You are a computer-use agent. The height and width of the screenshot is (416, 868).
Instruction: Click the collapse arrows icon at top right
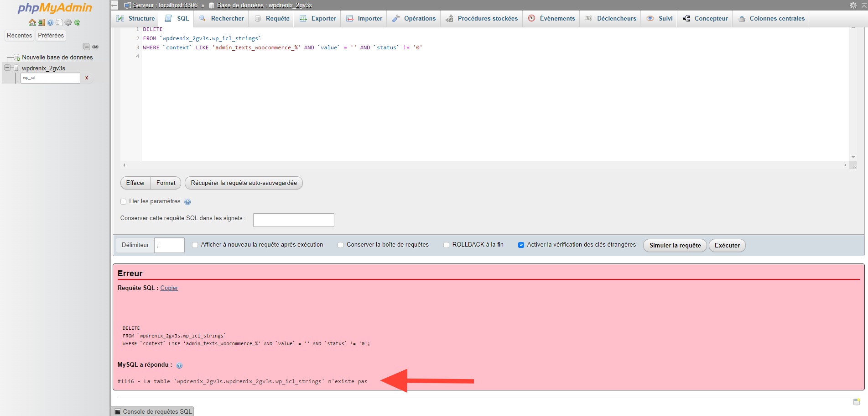click(x=863, y=5)
